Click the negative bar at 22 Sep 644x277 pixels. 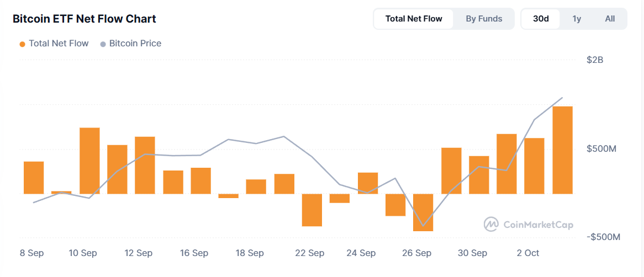[x=312, y=210]
